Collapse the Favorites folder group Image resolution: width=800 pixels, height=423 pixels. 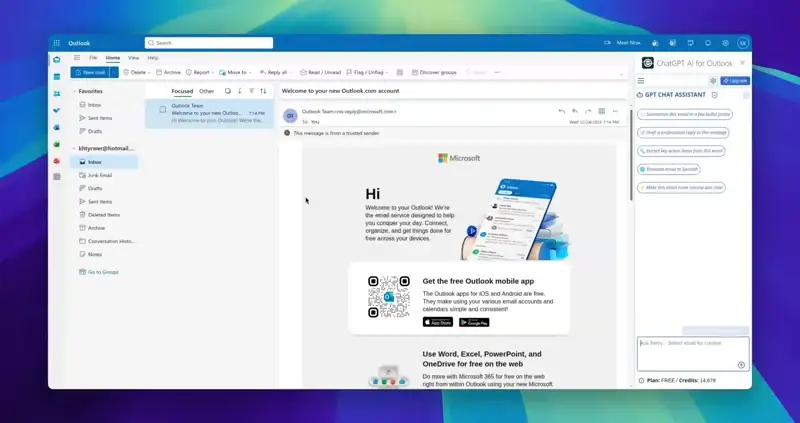pyautogui.click(x=74, y=91)
